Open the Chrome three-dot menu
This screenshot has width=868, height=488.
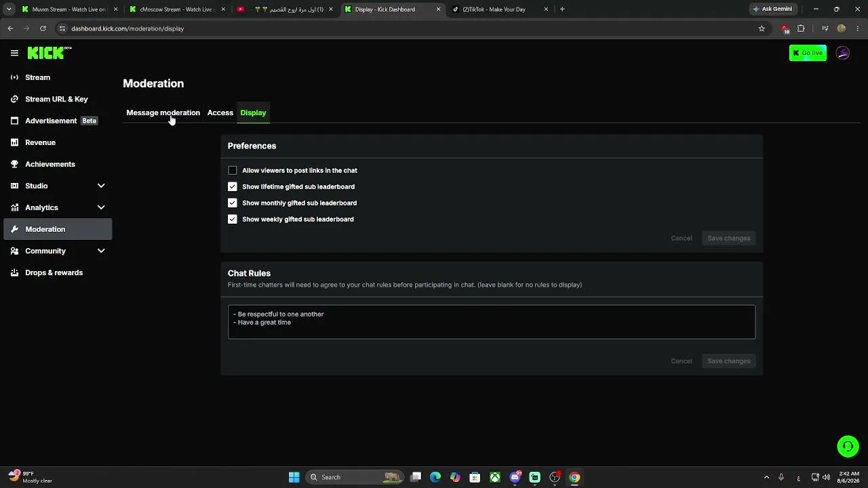(858, 28)
